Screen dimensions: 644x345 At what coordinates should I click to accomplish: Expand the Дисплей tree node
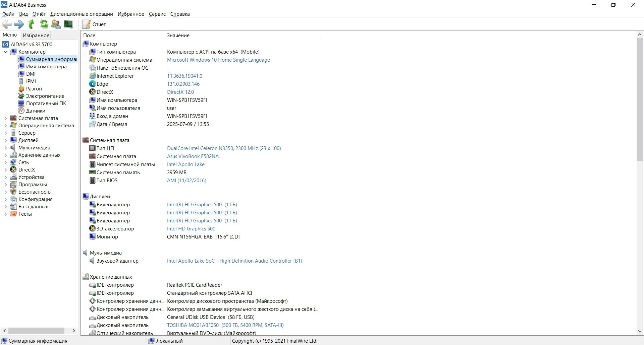[5, 140]
